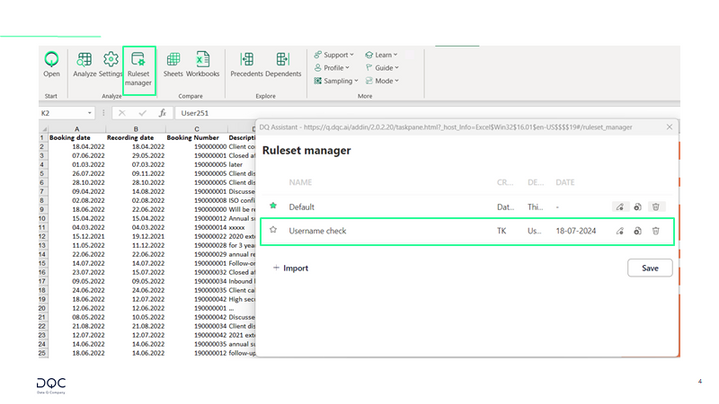
Task: Select cell with booking date 15.12.2021
Action: tap(77, 236)
